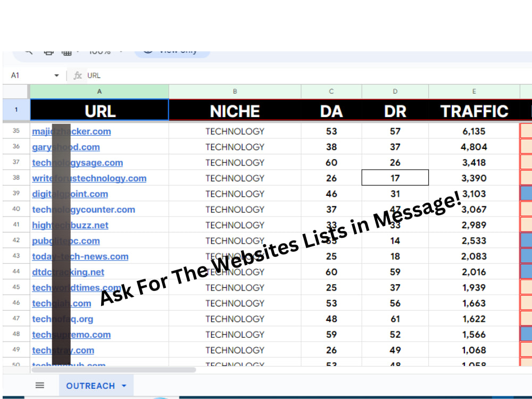Select column E header
The image size is (532, 399).
(475, 92)
